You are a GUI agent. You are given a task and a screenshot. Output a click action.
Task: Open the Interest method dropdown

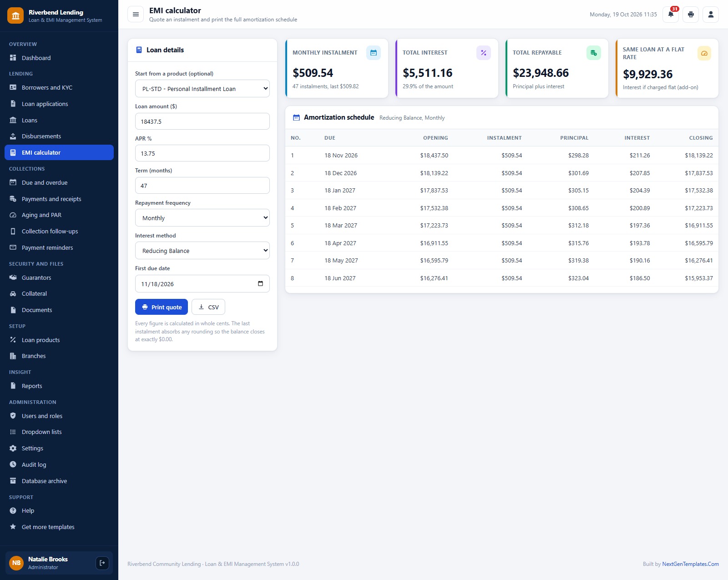coord(202,251)
